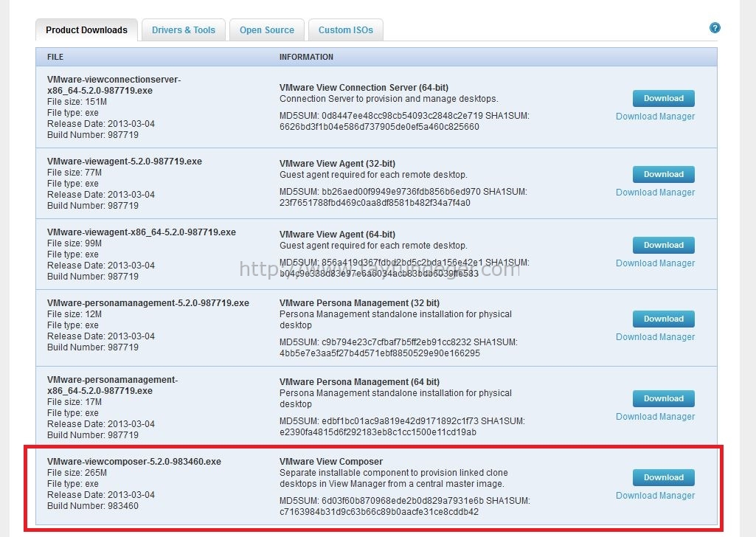
Task: Open the Drivers & Tools tab
Action: coord(183,30)
